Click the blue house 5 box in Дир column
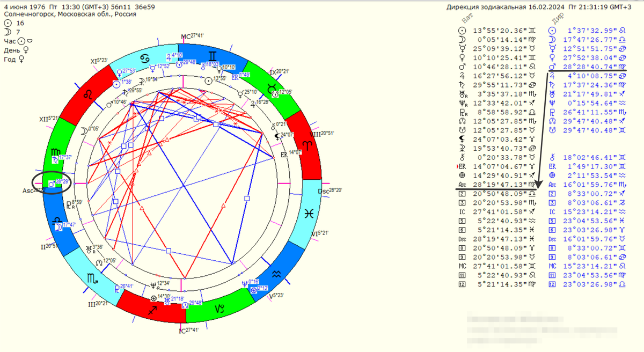This screenshot has width=644, height=352. [551, 220]
